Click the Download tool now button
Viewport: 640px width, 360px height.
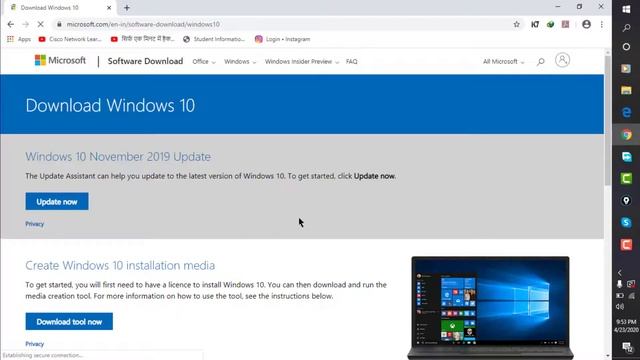[69, 322]
